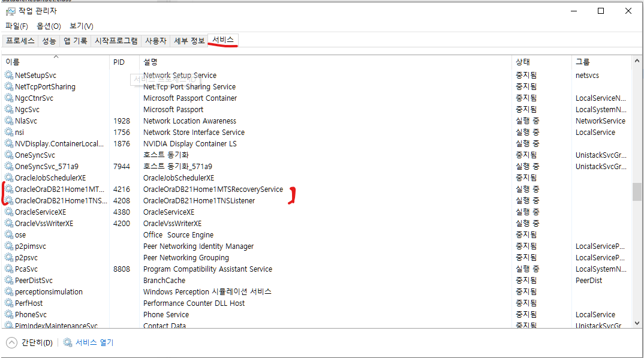Click the OracleServiceXE service gear icon

[9, 212]
